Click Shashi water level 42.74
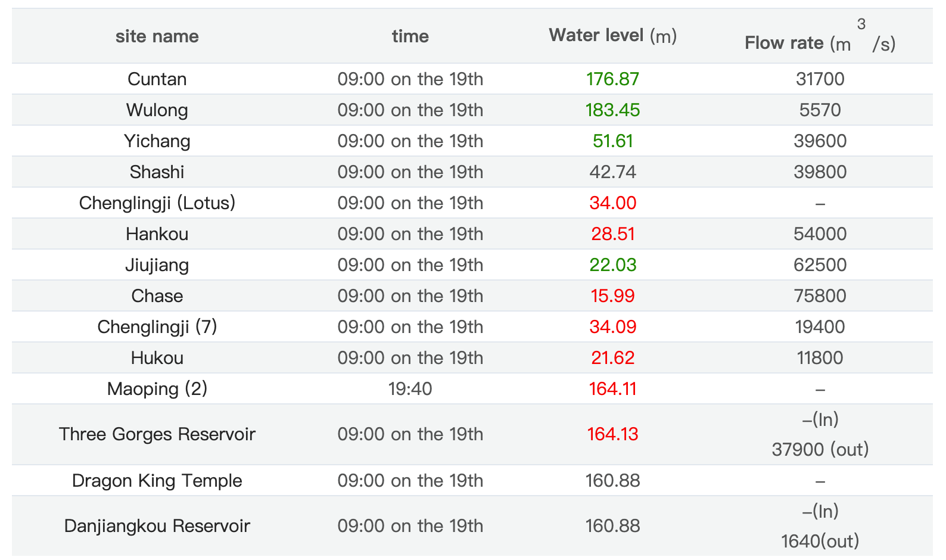Screen dimensions: 946x560 click(x=613, y=172)
